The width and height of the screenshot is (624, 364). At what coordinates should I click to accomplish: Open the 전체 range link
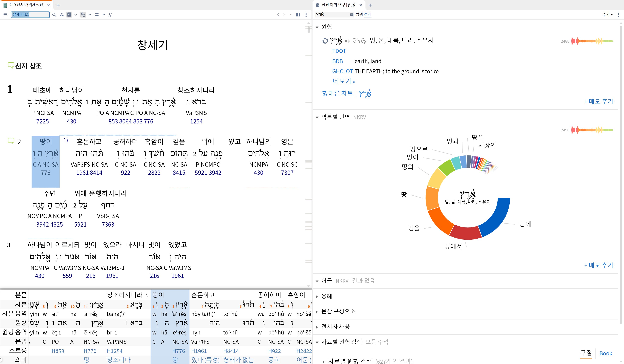[x=368, y=14]
